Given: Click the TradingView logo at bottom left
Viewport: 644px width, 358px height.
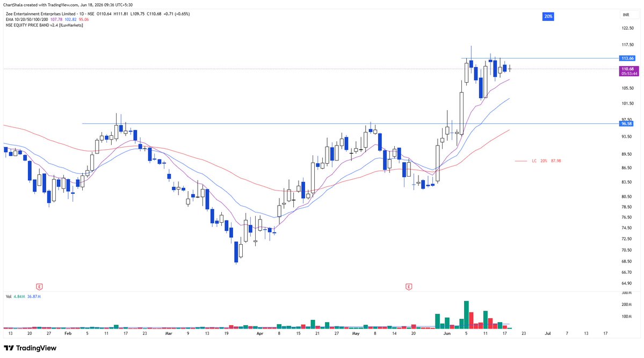Looking at the screenshot, I should 30,348.
